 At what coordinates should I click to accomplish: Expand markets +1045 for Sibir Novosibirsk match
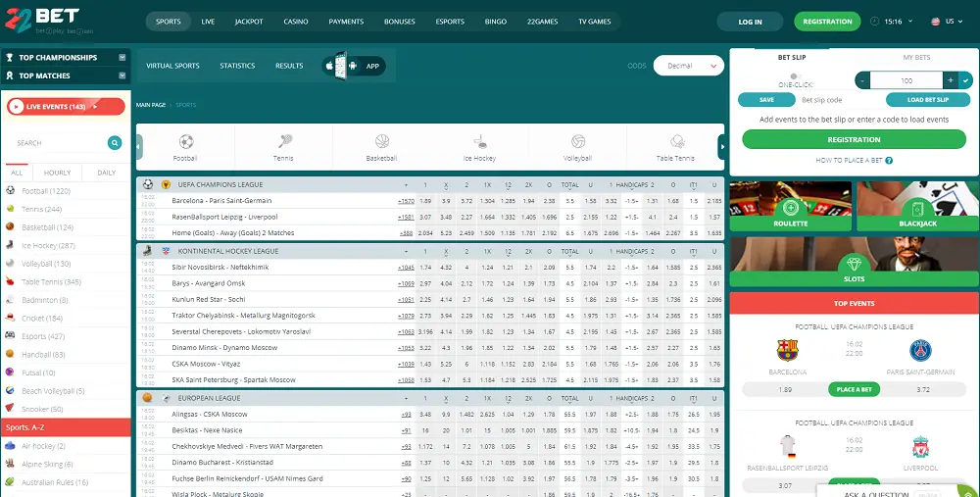(407, 268)
